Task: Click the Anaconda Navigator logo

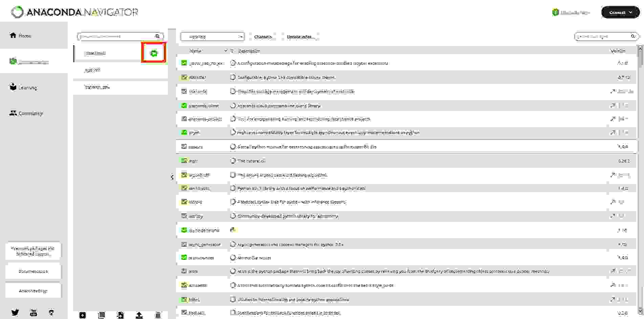Action: [75, 13]
